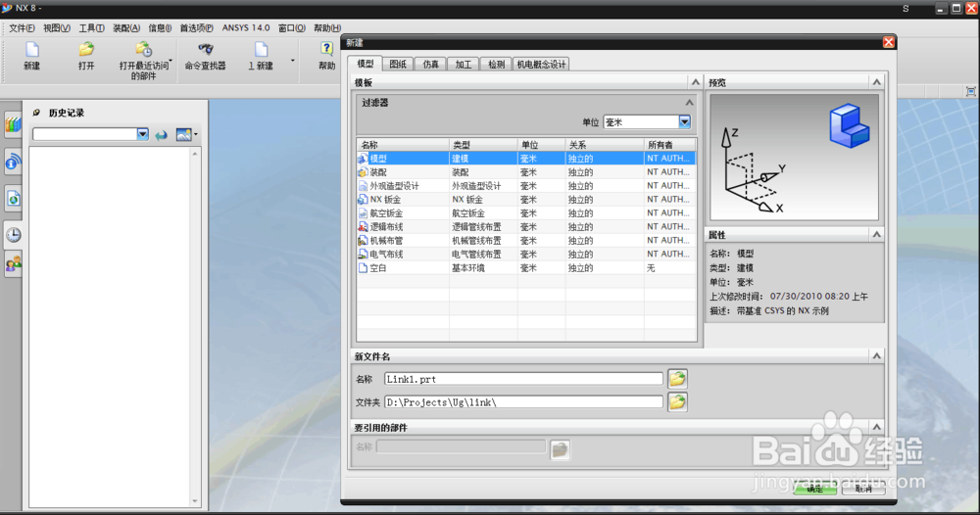Open the history clock sidebar icon

13,235
